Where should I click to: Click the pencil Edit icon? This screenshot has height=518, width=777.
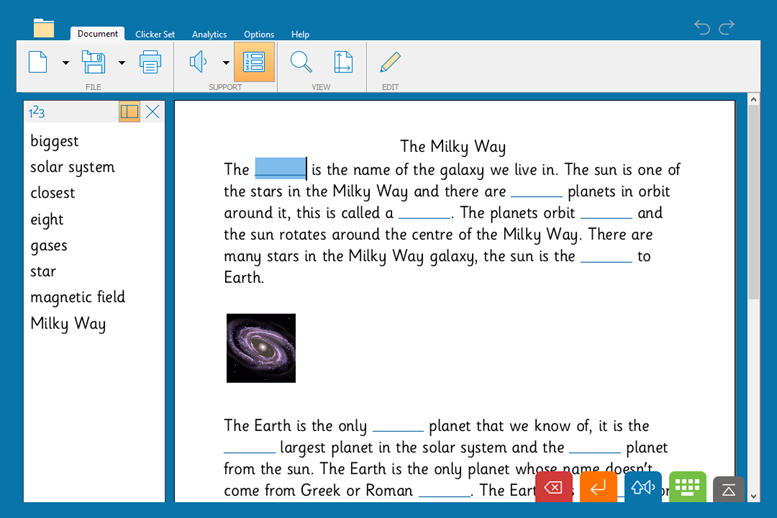[390, 62]
